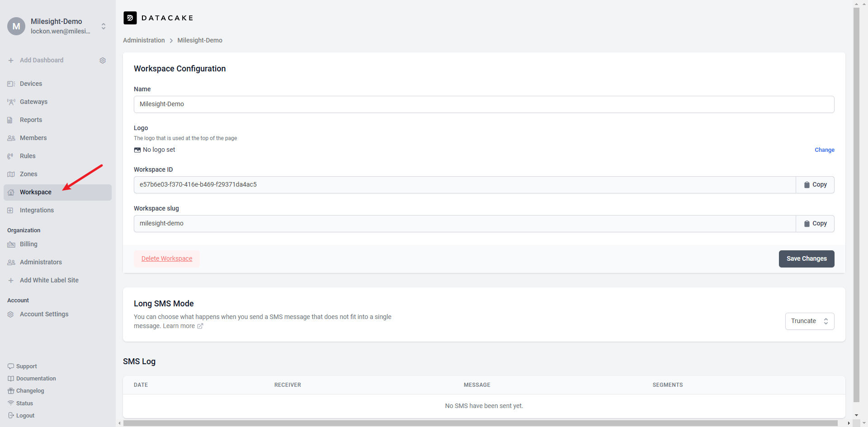Image resolution: width=868 pixels, height=427 pixels.
Task: Click the Zones map icon
Action: click(x=11, y=174)
